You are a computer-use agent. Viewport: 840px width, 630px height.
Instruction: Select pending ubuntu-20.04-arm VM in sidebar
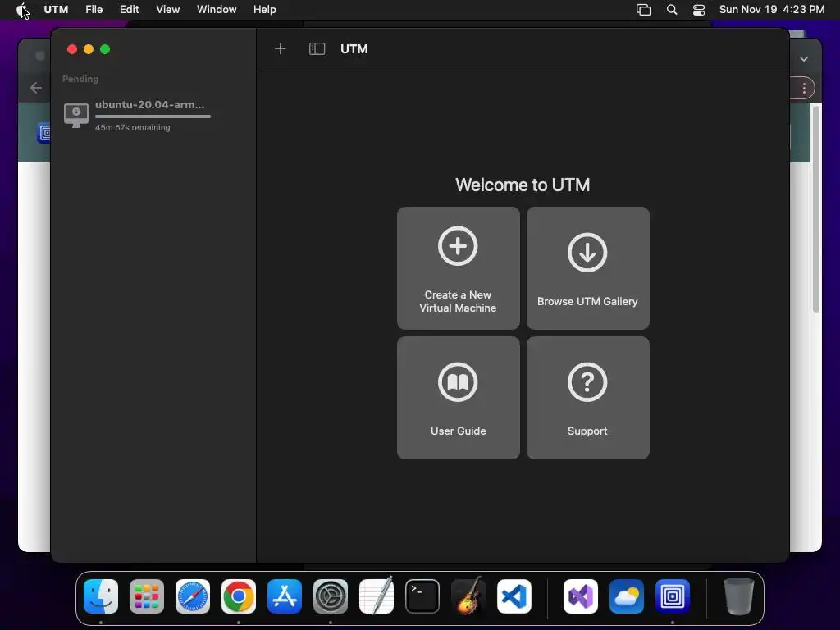153,115
